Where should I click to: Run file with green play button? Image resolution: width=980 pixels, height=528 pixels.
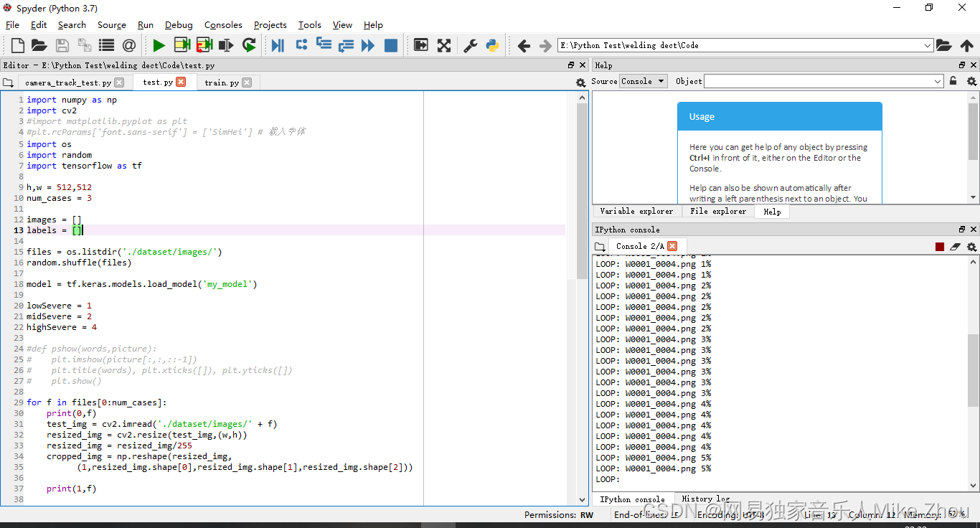[159, 45]
